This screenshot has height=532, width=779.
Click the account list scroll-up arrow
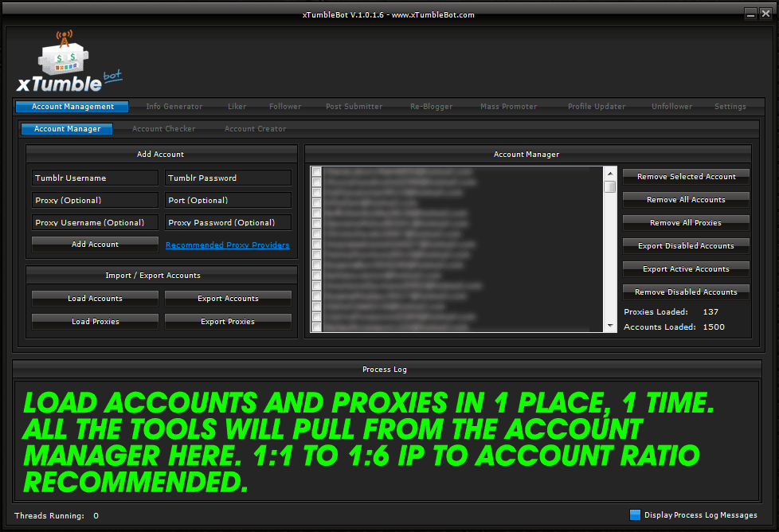coord(610,174)
